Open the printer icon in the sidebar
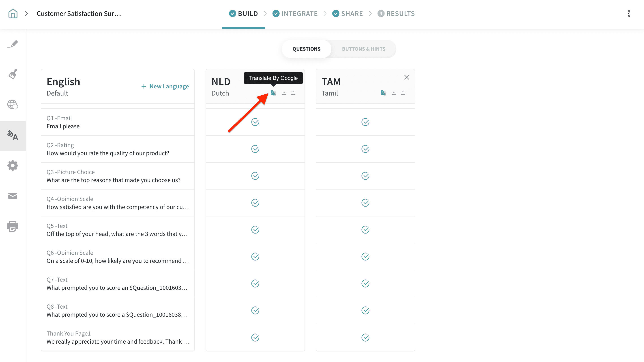Image resolution: width=644 pixels, height=362 pixels. (13, 226)
